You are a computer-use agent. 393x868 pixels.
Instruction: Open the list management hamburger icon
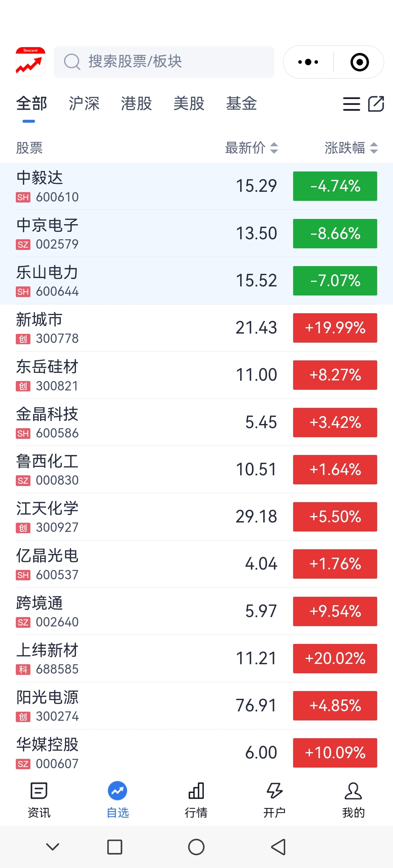(352, 104)
